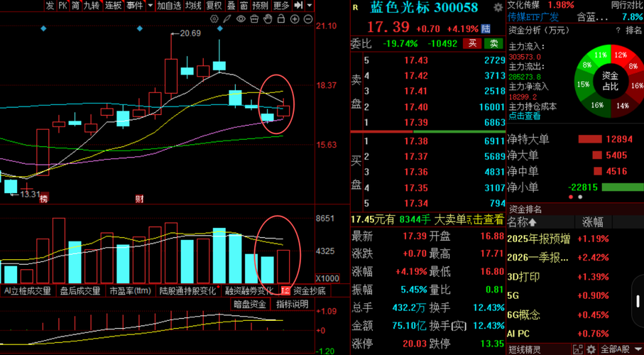Open the gear icon beside 短线精灵
Viewport: 644px width, 355px height.
point(591,349)
